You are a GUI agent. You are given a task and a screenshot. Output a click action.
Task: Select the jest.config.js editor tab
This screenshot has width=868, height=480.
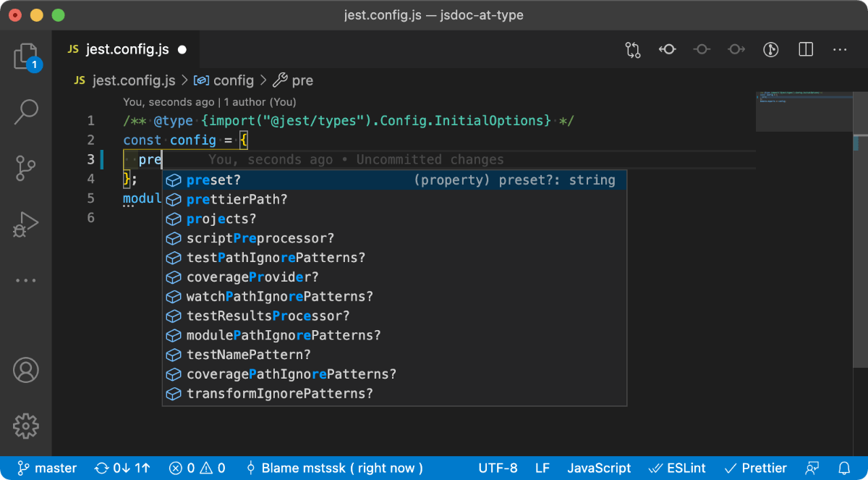pyautogui.click(x=127, y=49)
